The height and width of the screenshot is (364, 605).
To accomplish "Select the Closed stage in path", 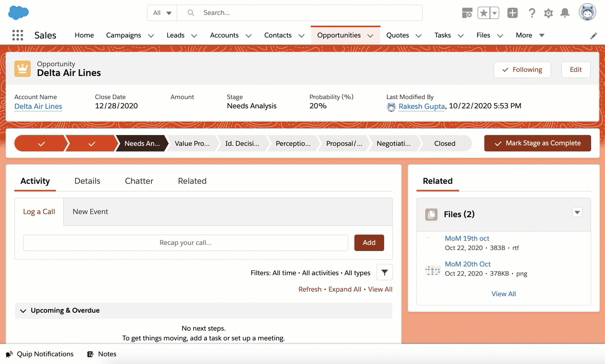I will (x=444, y=143).
